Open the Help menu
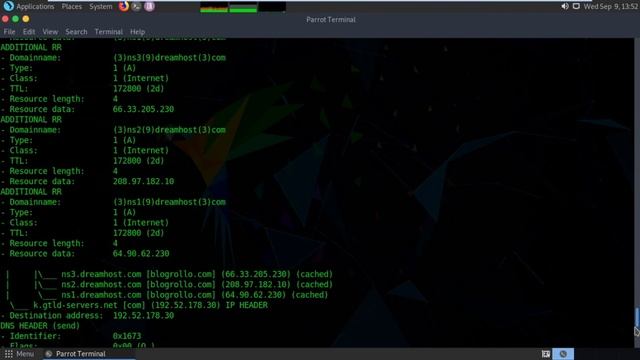Image resolution: width=640 pixels, height=360 pixels. [x=138, y=31]
